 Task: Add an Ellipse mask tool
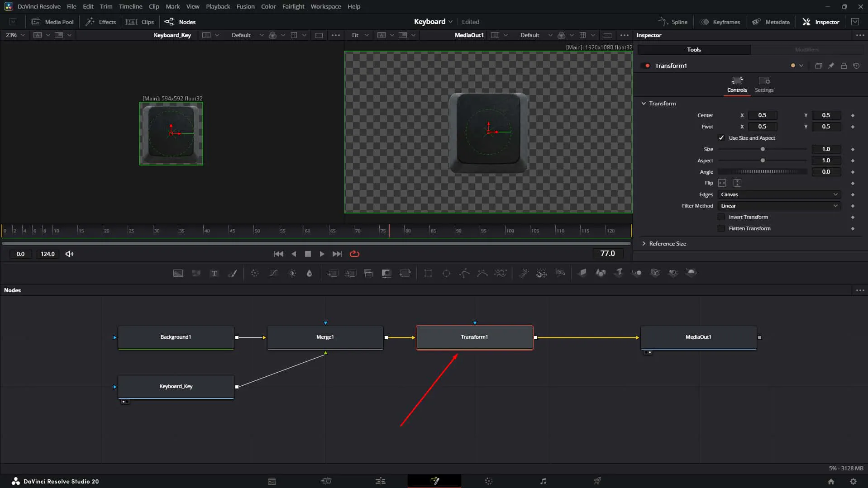coord(446,273)
